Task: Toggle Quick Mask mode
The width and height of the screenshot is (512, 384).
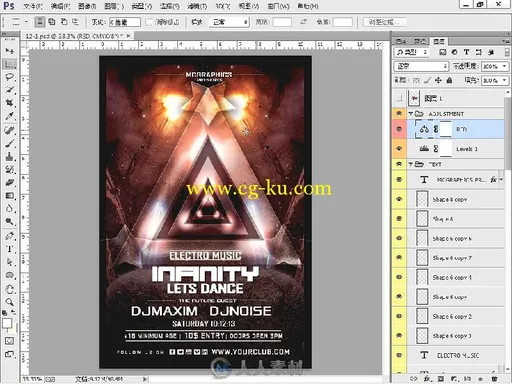Action: click(9, 341)
